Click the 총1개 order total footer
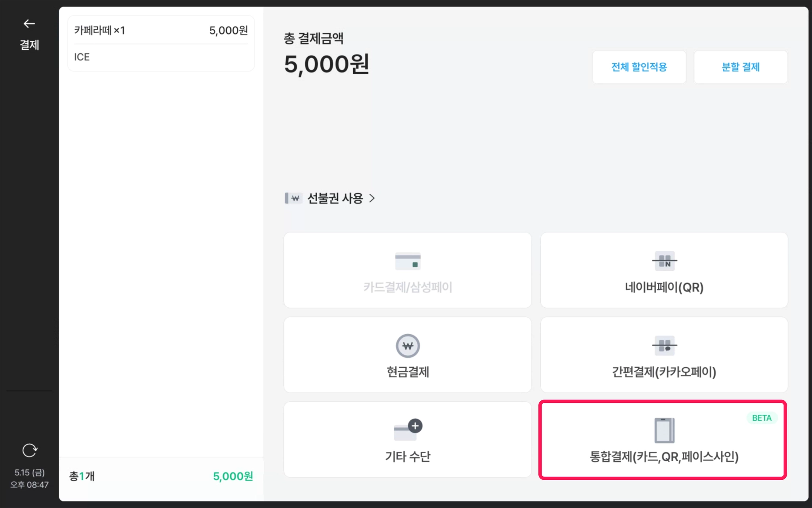Viewport: 812px width, 508px height. click(161, 476)
